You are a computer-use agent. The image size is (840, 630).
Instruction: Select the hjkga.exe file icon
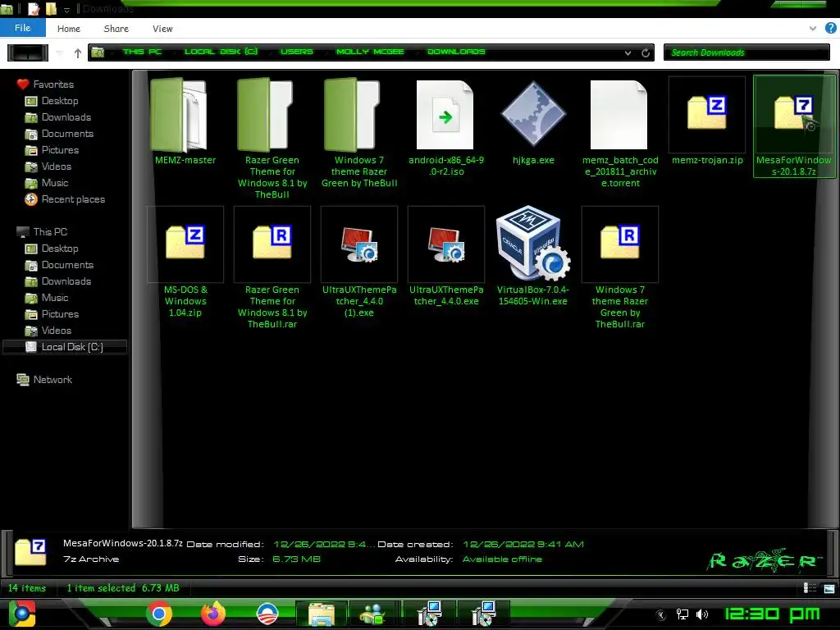coord(533,113)
